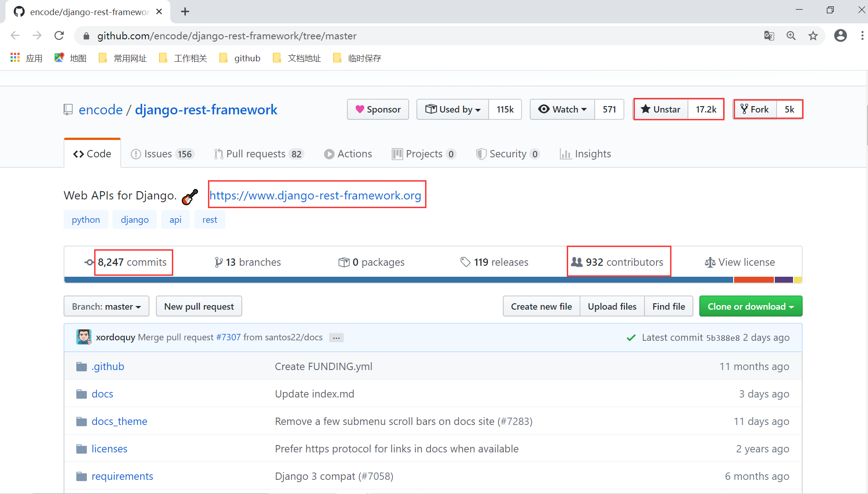The image size is (868, 494).
Task: Click the Unstar button
Action: [x=661, y=109]
